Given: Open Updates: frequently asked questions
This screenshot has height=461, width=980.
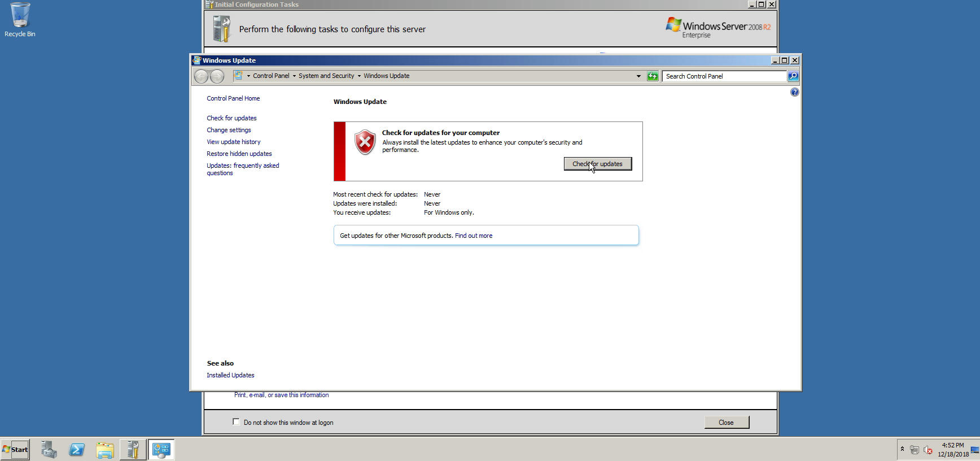Looking at the screenshot, I should point(243,169).
